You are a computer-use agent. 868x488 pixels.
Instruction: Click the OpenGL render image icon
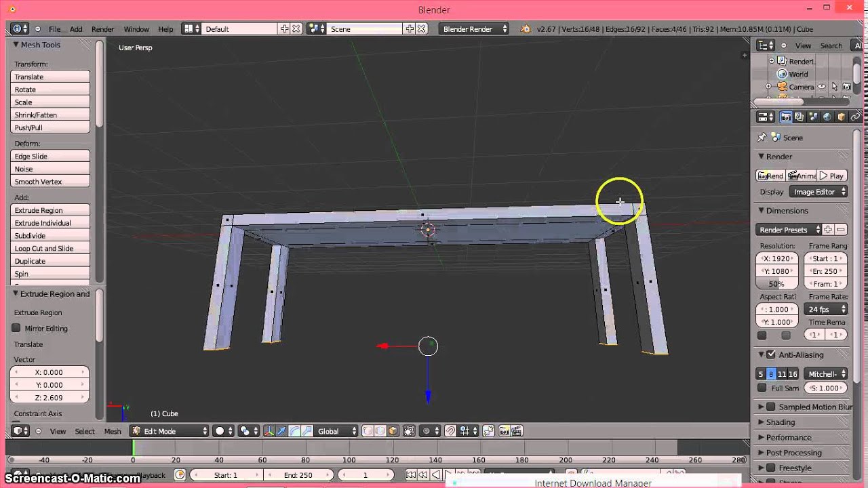pos(504,431)
